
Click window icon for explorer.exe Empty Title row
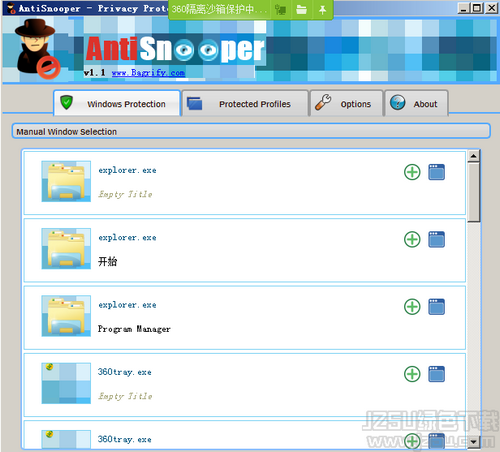click(436, 172)
